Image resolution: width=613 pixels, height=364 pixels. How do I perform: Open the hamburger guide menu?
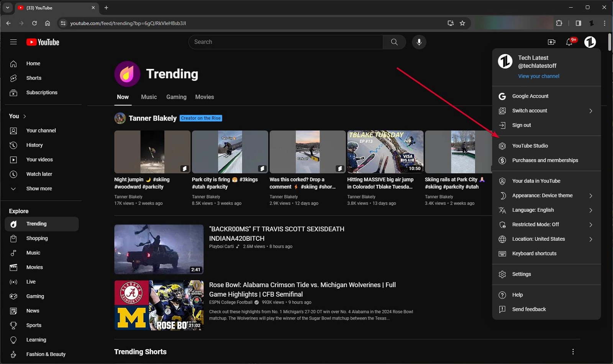[13, 42]
